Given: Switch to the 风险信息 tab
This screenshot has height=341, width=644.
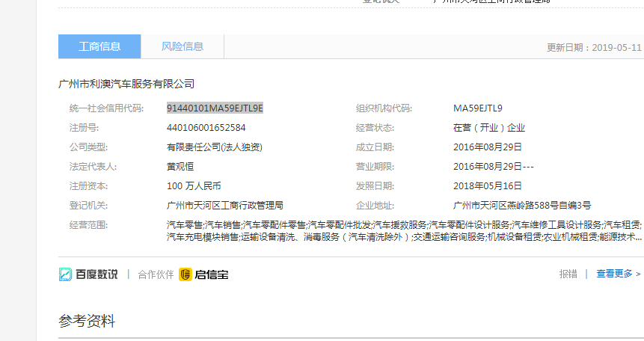Looking at the screenshot, I should click(x=183, y=46).
